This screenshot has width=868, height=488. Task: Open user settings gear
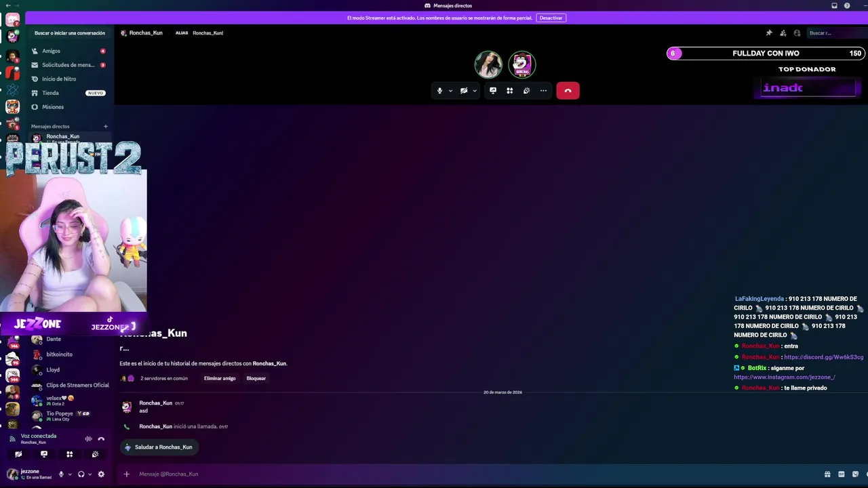pos(101,474)
